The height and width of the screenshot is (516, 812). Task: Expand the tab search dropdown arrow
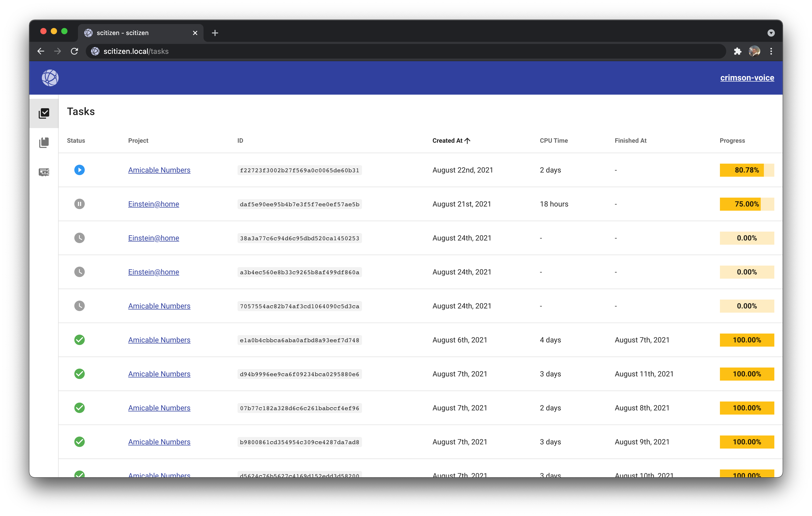click(771, 33)
